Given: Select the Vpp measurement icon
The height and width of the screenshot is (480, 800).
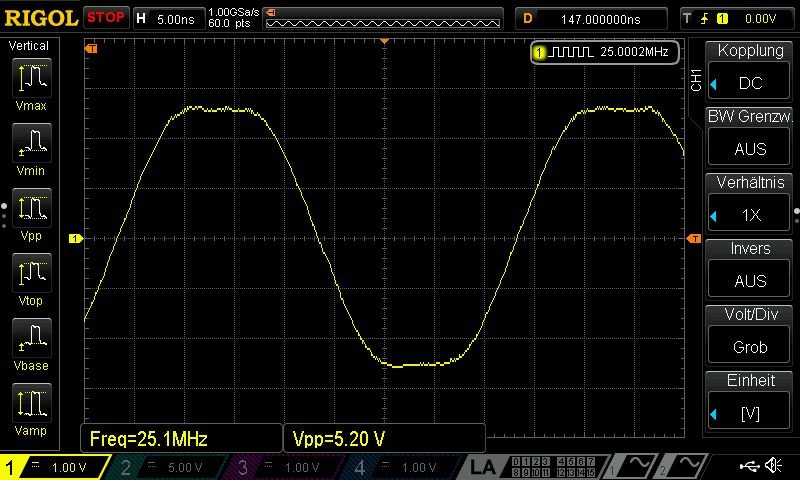Looking at the screenshot, I should [31, 207].
